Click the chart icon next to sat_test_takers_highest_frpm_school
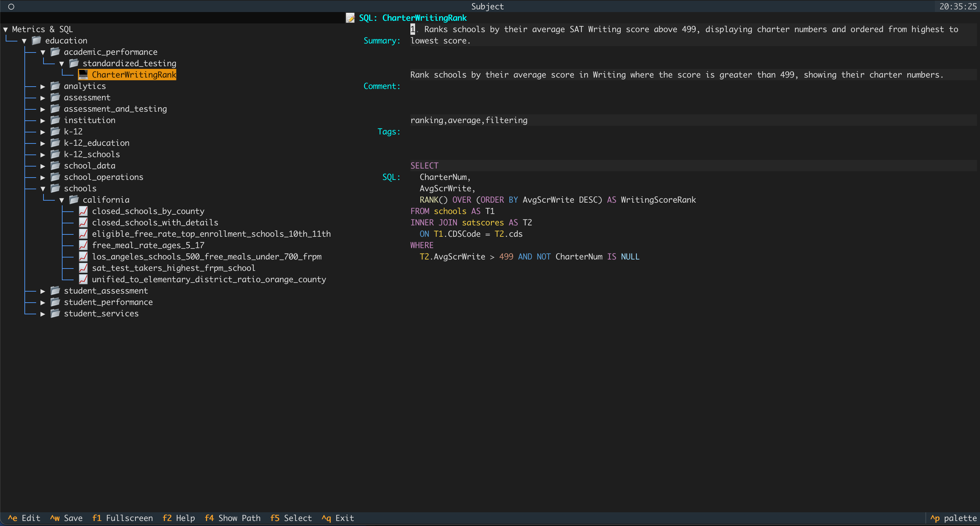Viewport: 980px width, 526px height. [83, 268]
